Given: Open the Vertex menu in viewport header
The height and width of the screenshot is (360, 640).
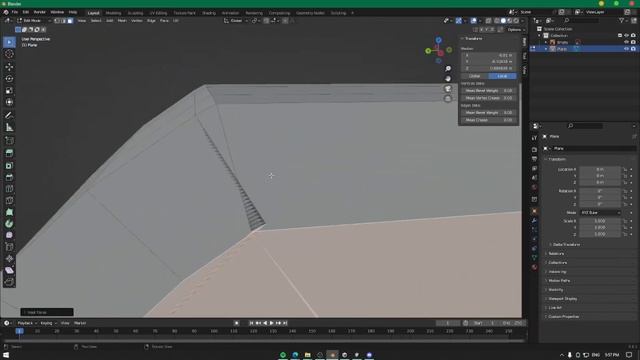Looking at the screenshot, I should tap(137, 20).
